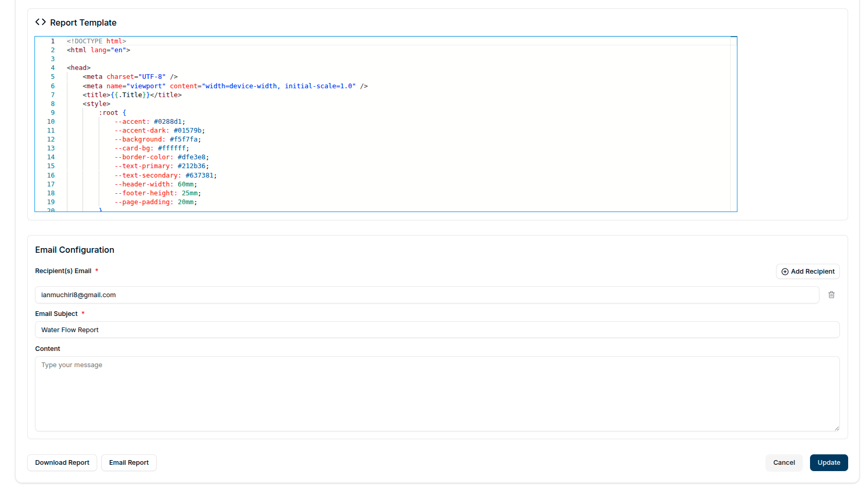Click line number 16 in editor gutter

51,175
